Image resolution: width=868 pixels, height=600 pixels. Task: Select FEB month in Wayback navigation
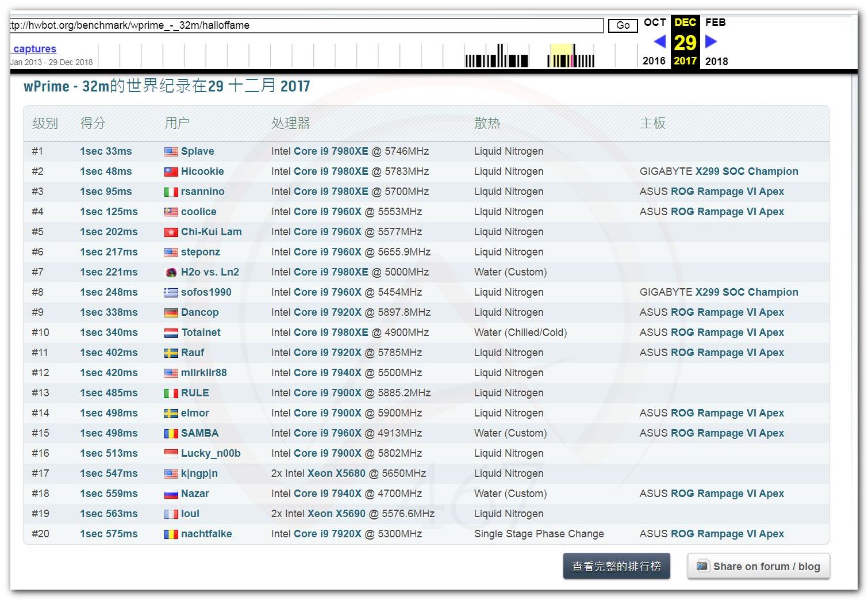716,22
